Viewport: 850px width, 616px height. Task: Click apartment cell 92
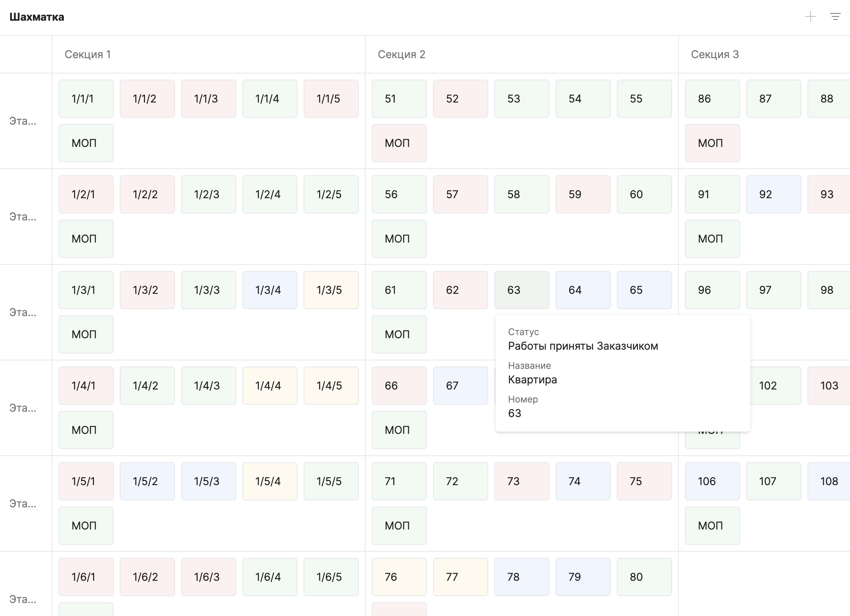[773, 194]
